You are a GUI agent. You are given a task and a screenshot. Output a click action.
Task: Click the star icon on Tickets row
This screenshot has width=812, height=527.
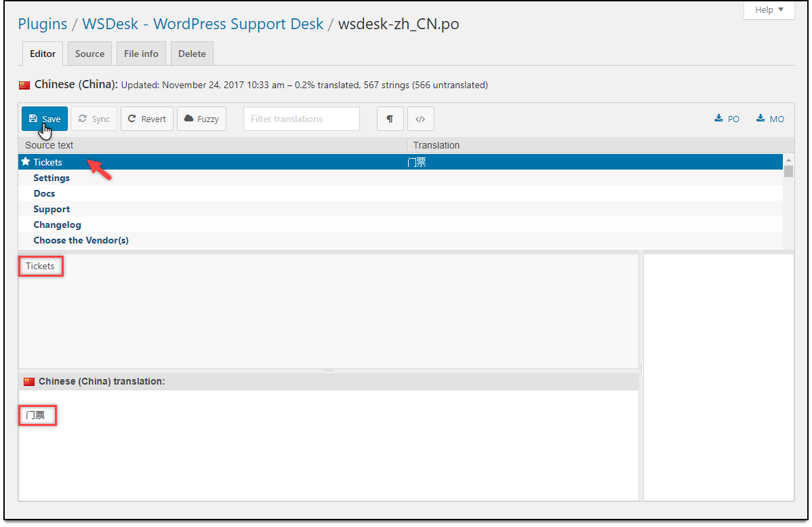(25, 161)
